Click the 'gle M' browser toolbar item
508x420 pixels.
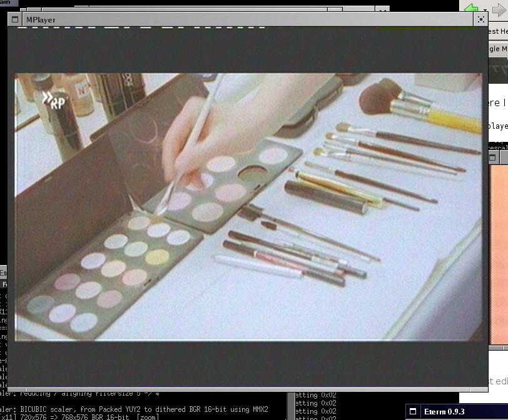tap(497, 49)
